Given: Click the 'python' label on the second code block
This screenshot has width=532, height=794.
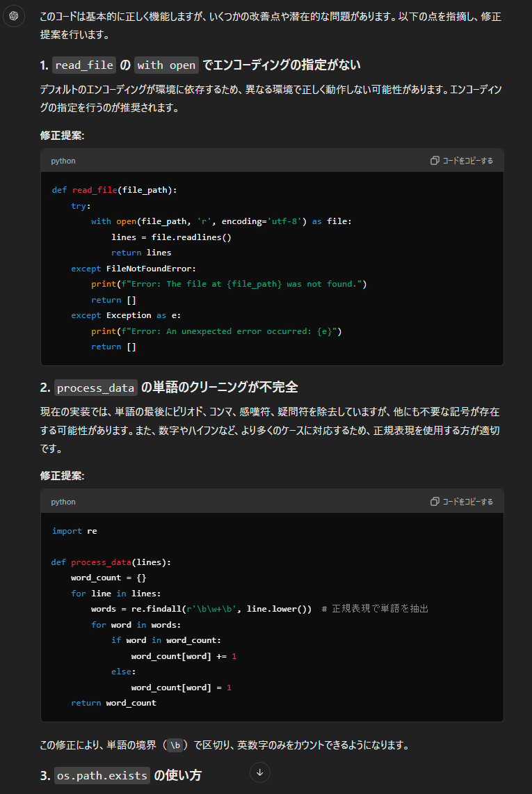Looking at the screenshot, I should (x=63, y=502).
